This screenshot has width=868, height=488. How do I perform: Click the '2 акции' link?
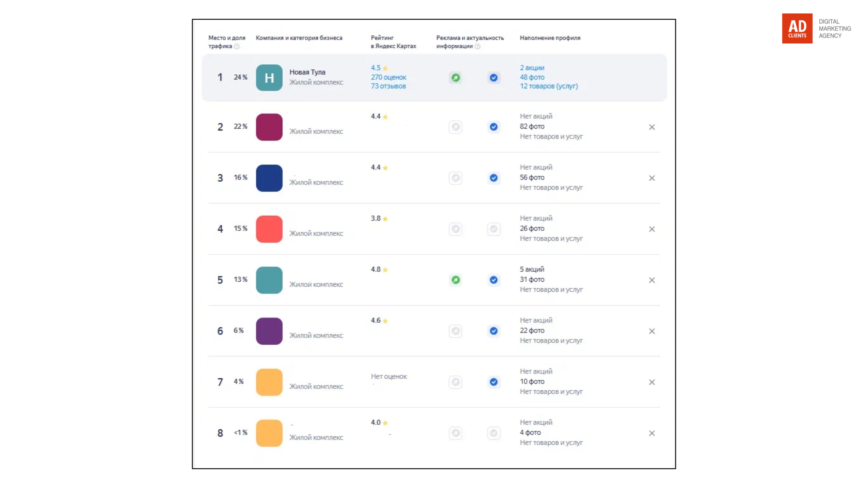coord(532,68)
